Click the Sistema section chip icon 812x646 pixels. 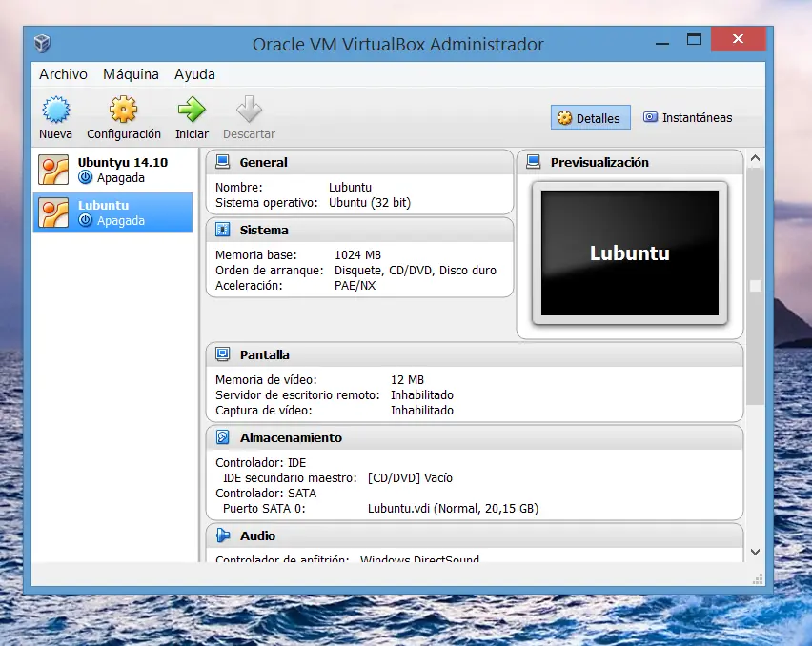pos(222,230)
